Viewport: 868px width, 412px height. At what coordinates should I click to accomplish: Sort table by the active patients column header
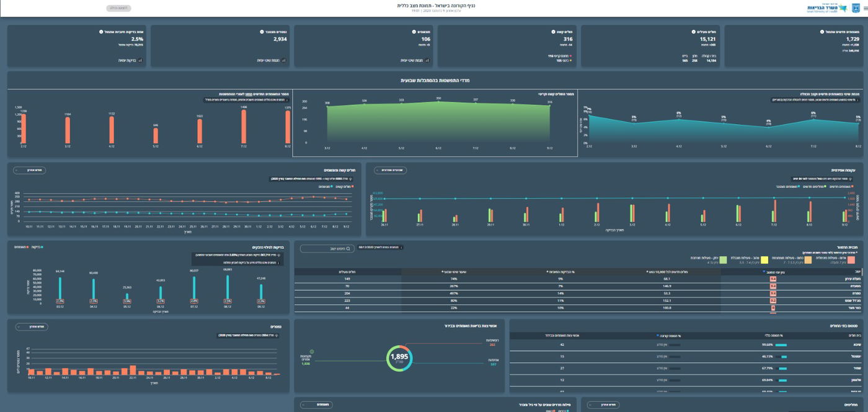[347, 272]
